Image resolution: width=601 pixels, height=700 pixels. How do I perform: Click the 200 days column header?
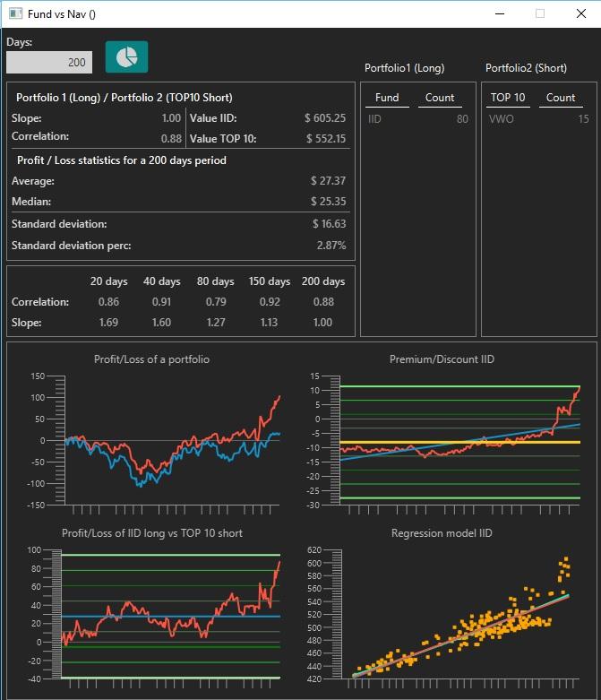(323, 281)
